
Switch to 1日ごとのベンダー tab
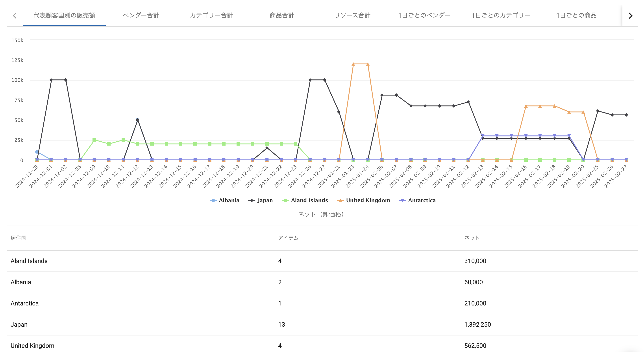[x=424, y=15]
